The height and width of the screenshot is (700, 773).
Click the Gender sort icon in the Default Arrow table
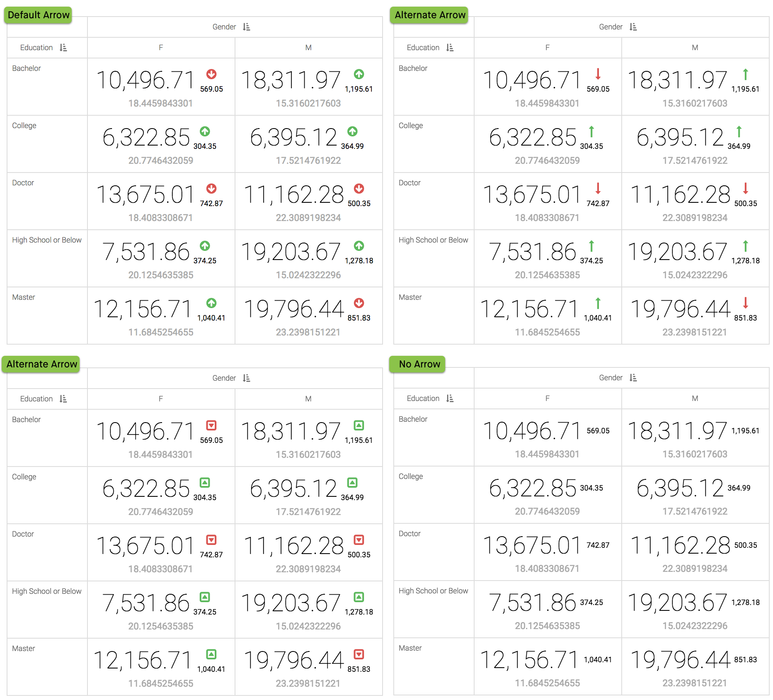click(x=247, y=27)
